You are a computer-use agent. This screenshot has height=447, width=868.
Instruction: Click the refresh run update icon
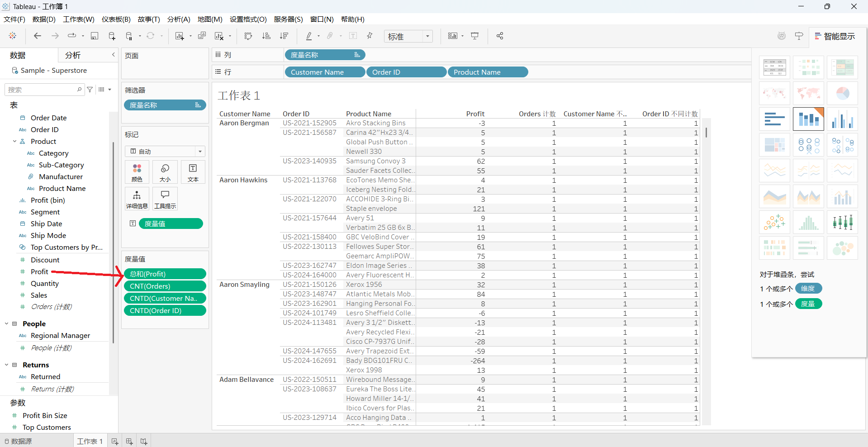pyautogui.click(x=151, y=36)
